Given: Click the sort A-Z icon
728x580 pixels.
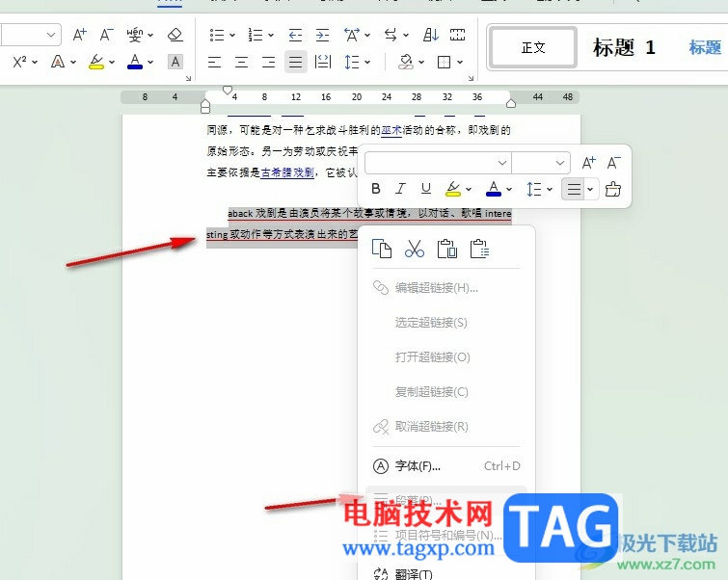Looking at the screenshot, I should tap(431, 35).
